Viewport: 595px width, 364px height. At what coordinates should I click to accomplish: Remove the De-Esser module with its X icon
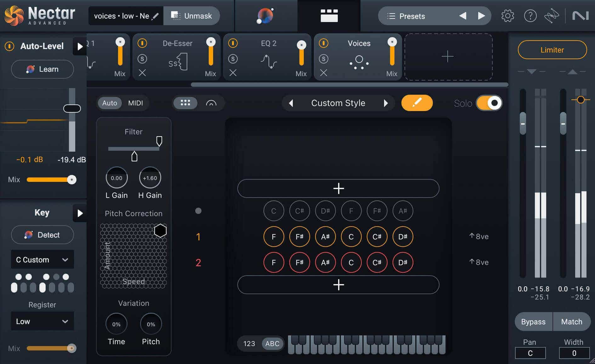tap(142, 73)
